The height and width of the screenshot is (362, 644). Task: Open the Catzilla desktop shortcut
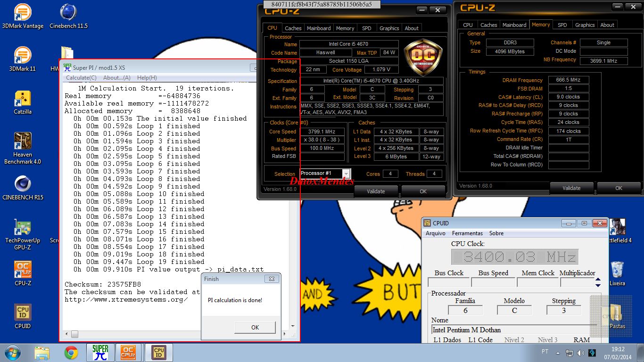(23, 102)
